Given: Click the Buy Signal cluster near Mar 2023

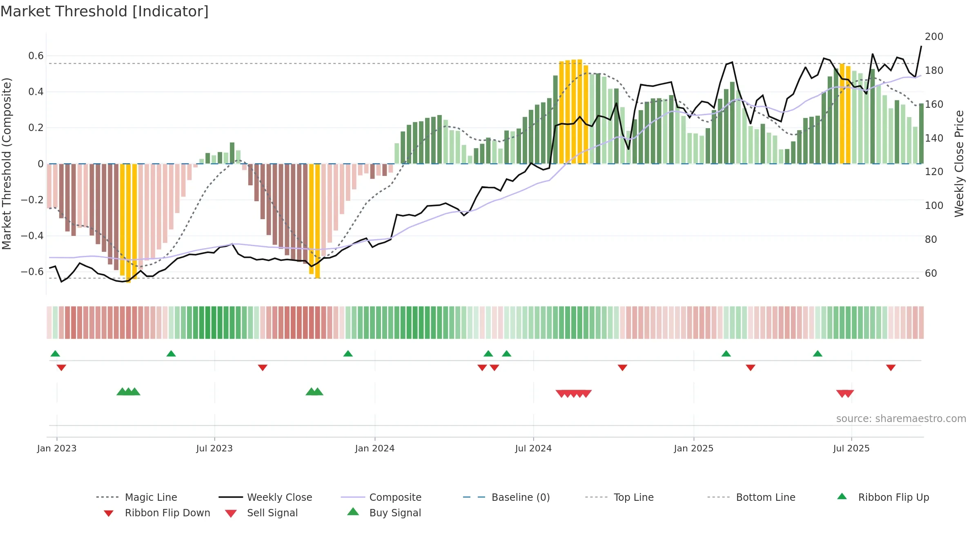Looking at the screenshot, I should point(128,391).
